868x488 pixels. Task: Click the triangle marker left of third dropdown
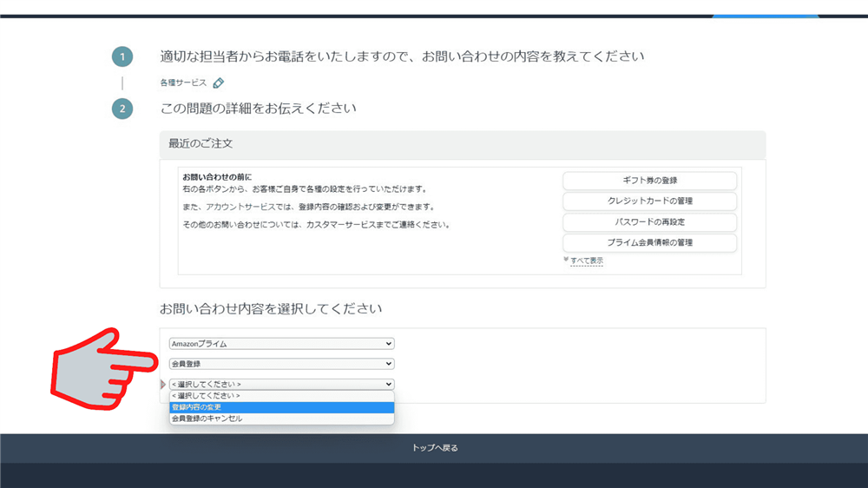pyautogui.click(x=163, y=384)
